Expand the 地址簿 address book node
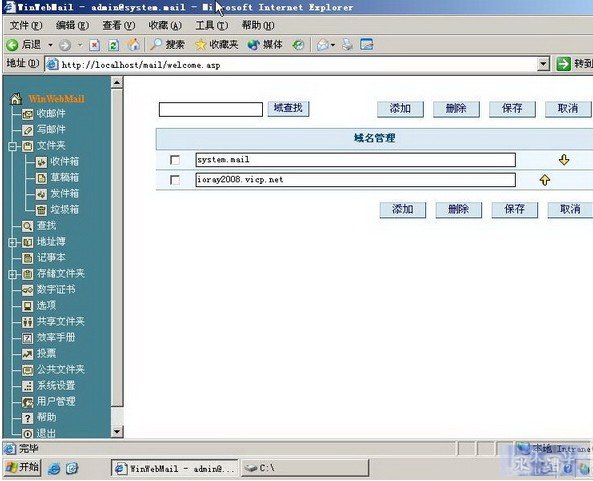 click(x=12, y=242)
